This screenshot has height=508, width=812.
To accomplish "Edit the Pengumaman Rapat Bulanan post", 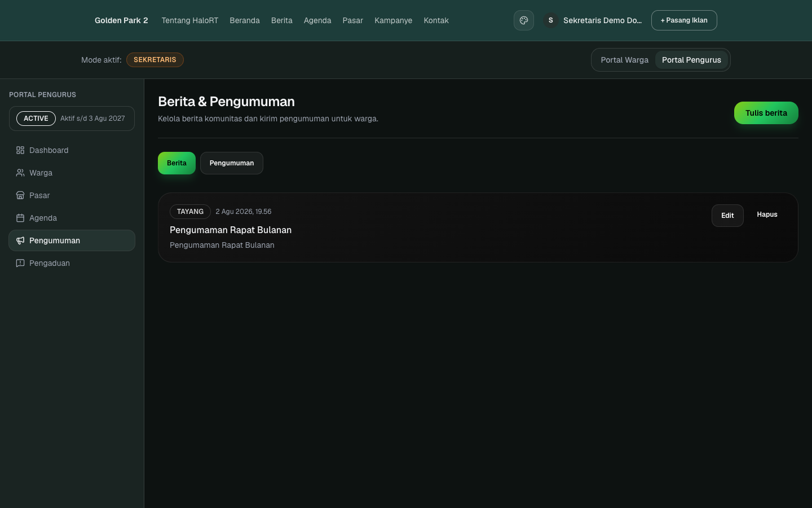I will 727,216.
